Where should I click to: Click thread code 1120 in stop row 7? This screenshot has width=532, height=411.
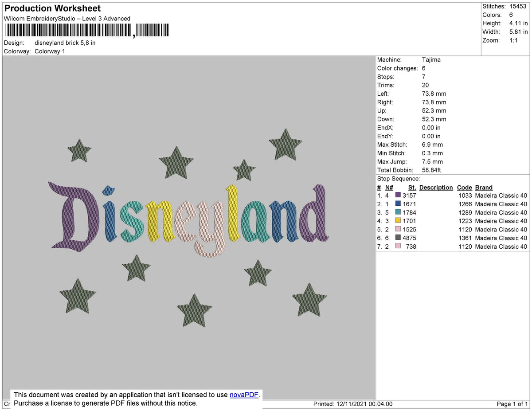click(465, 246)
